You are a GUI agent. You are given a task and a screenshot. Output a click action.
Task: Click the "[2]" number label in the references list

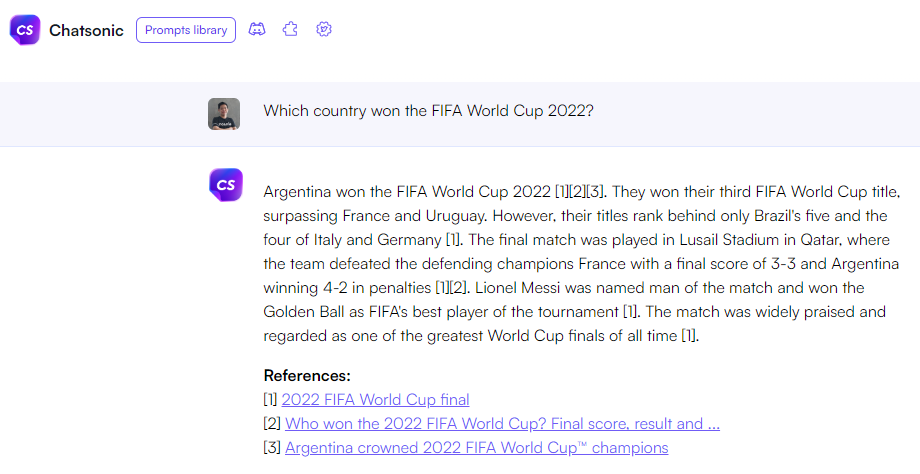click(x=272, y=424)
